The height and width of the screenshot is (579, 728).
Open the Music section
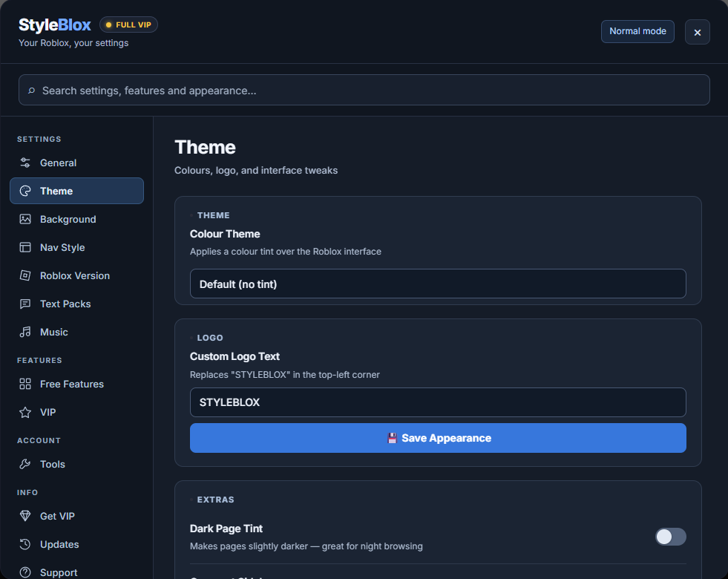[76, 332]
